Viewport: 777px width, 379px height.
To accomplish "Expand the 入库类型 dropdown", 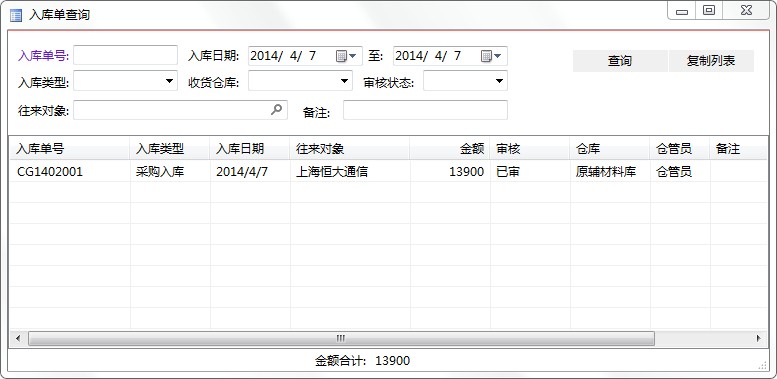I will (x=169, y=81).
